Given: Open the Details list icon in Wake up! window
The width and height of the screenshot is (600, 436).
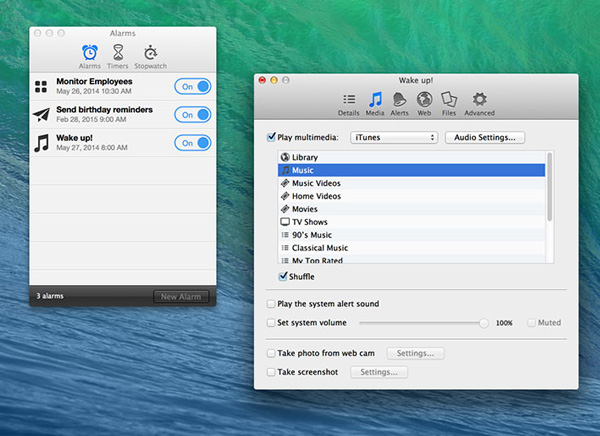Looking at the screenshot, I should pyautogui.click(x=349, y=100).
